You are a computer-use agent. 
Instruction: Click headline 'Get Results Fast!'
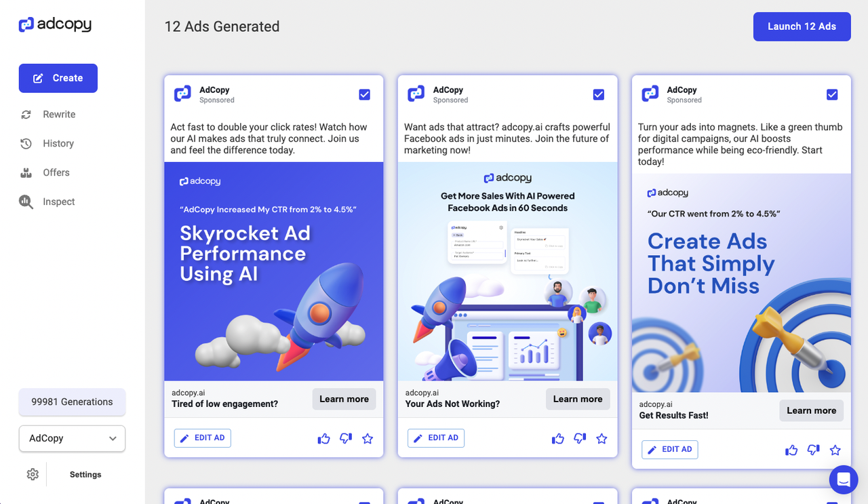(673, 416)
